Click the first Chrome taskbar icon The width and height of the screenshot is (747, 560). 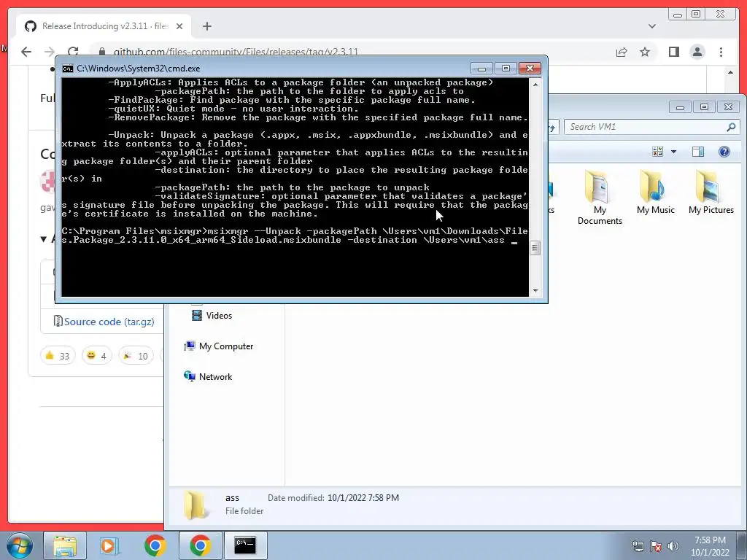tap(155, 545)
